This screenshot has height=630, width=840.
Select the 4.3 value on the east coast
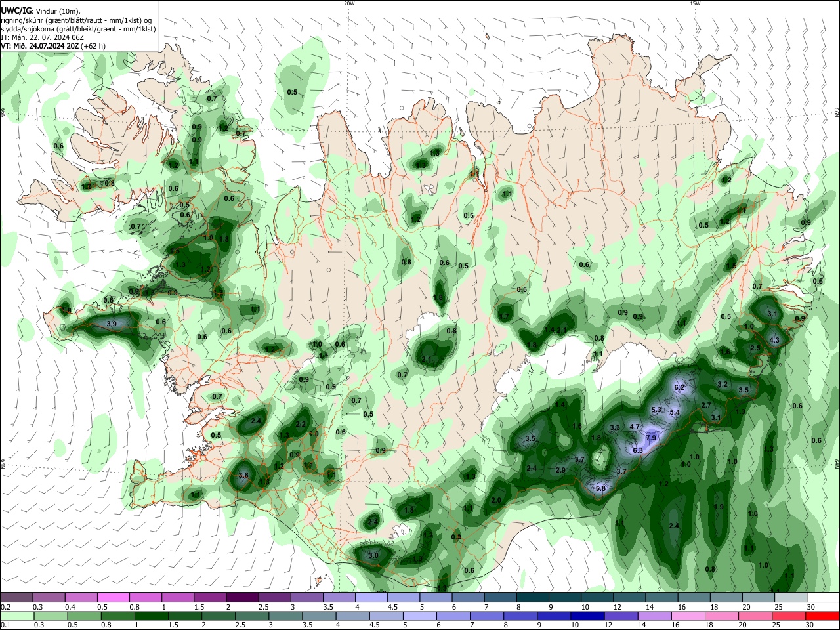pos(774,340)
